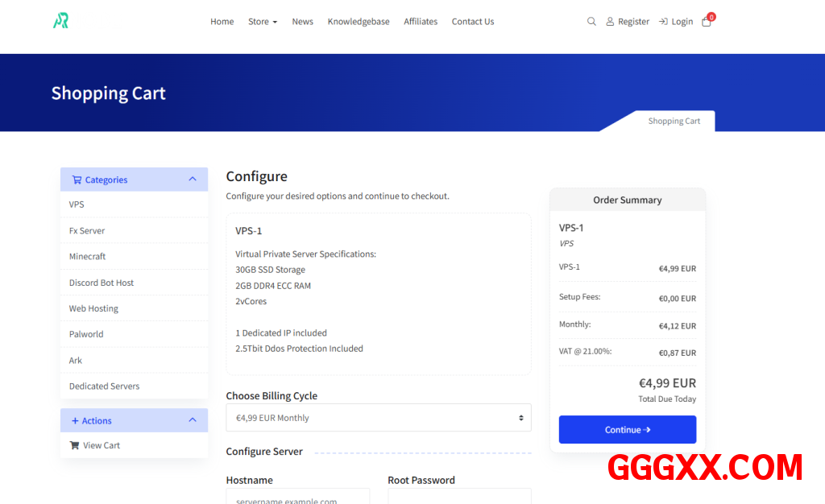Open the Store dropdown menu
Viewport: 825px width, 504px height.
pos(262,22)
